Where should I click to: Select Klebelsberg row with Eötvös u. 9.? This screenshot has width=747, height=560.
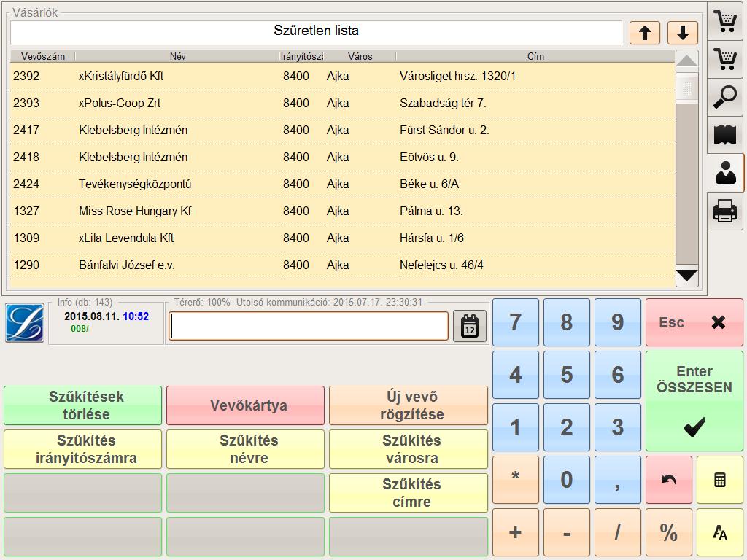tap(343, 157)
